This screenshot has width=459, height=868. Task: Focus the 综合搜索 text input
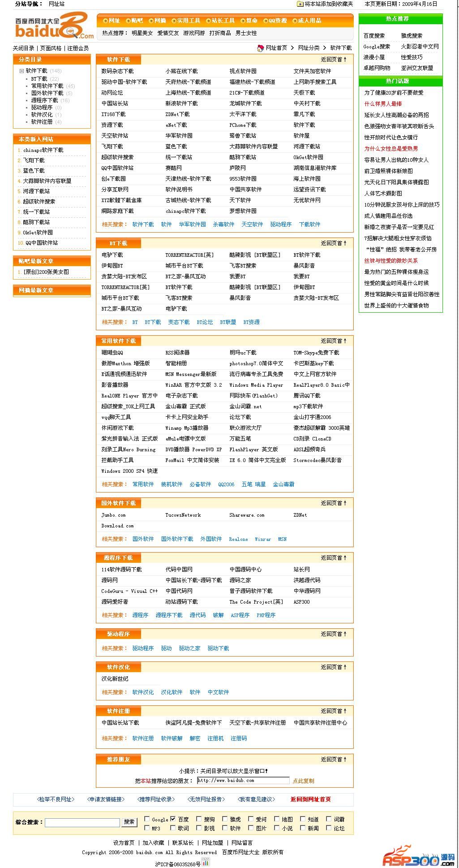[82, 822]
